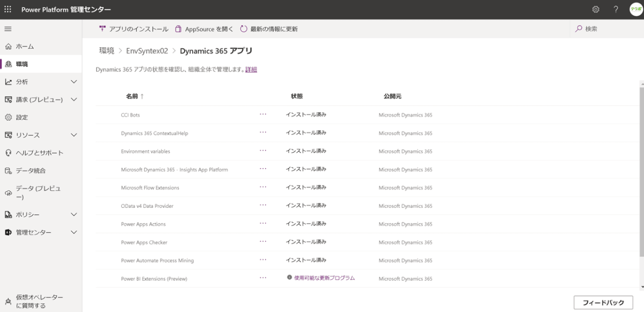Viewport: 644px width, 312px height.
Task: Go to 環境 breadcrumb link
Action: [x=107, y=50]
